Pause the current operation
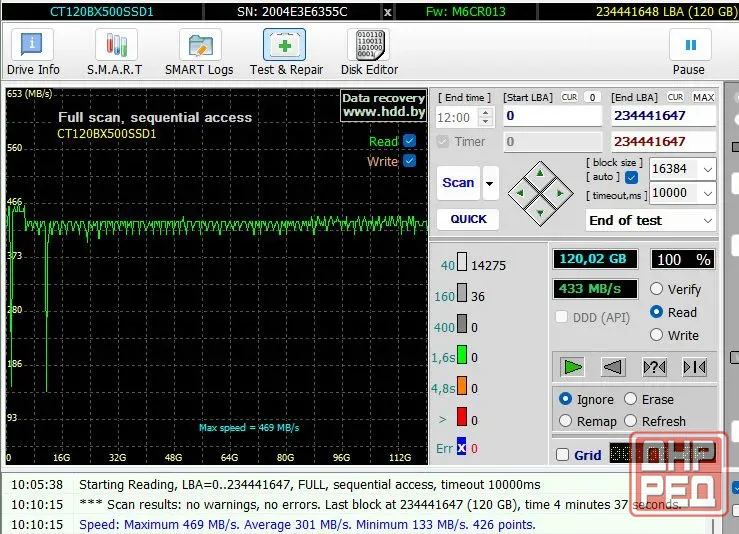The image size is (739, 534). (690, 44)
